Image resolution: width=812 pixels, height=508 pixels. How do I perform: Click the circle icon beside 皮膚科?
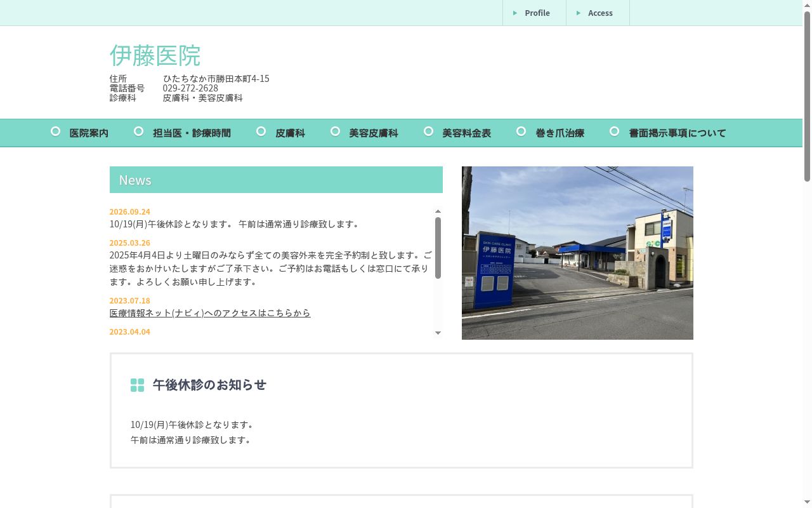click(261, 131)
